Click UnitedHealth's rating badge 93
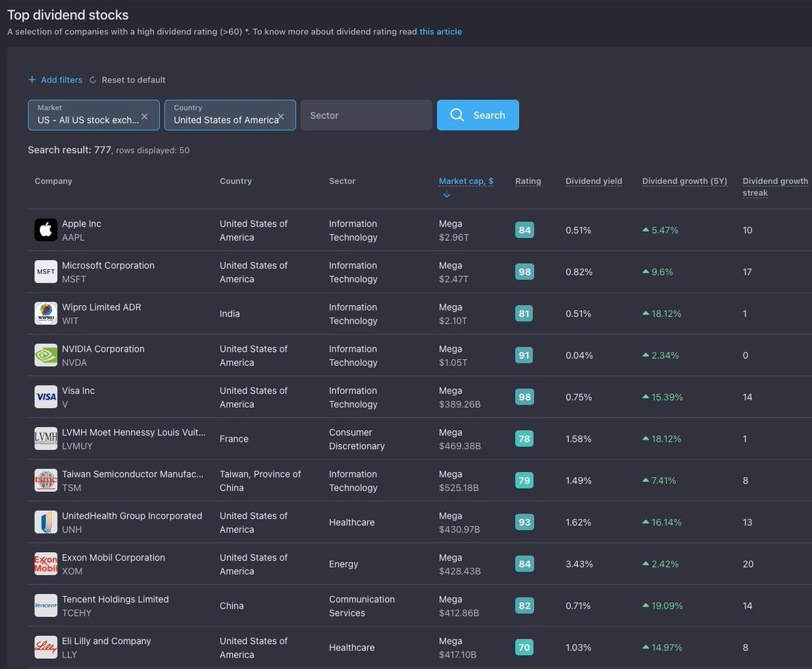The height and width of the screenshot is (669, 812). coord(524,522)
